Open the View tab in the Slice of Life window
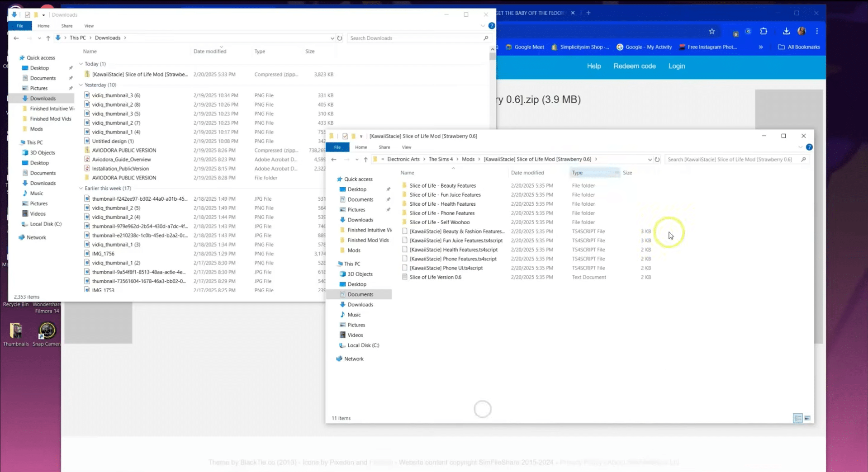The width and height of the screenshot is (868, 472). point(406,147)
